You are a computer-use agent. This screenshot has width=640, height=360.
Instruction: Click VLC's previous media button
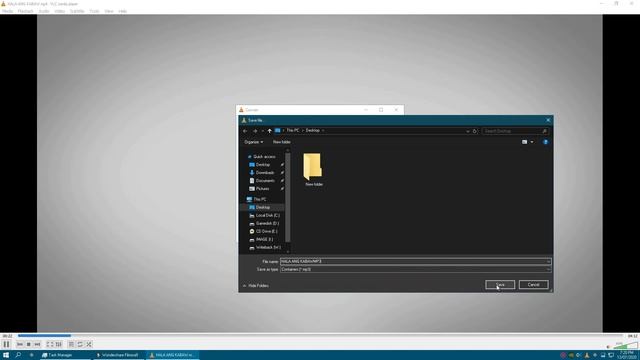(x=20, y=344)
